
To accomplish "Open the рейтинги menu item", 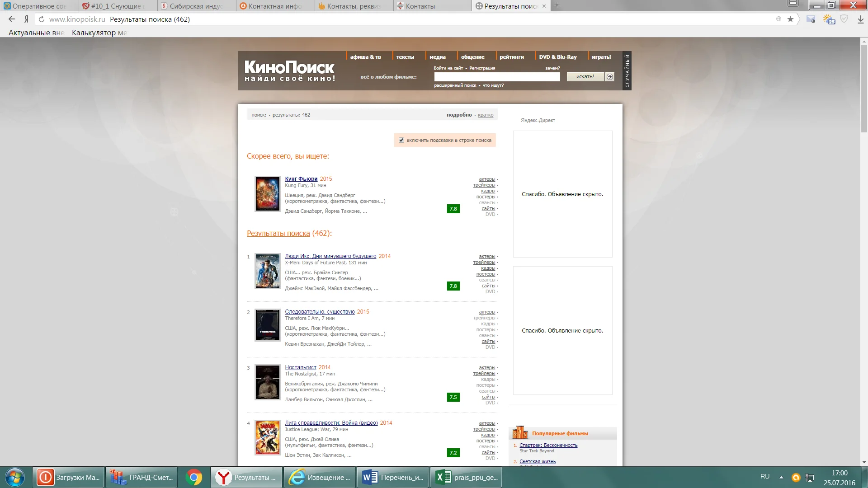I will click(511, 57).
